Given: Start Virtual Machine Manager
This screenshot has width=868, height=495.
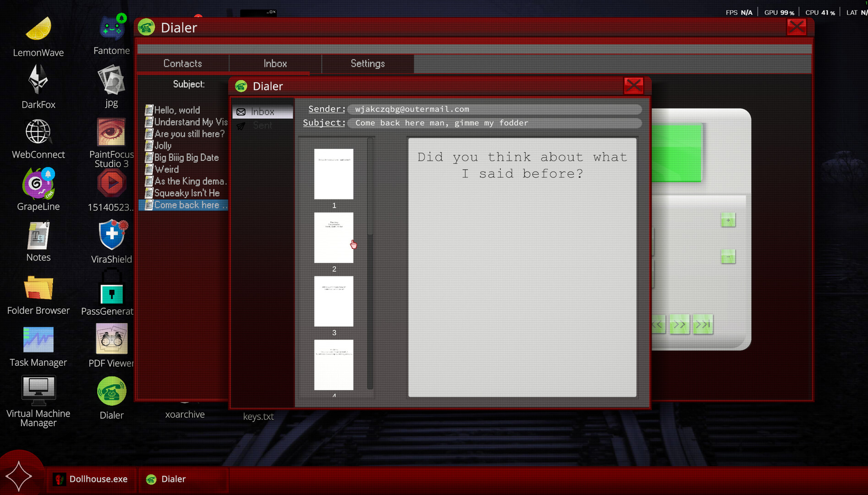Looking at the screenshot, I should (x=38, y=390).
